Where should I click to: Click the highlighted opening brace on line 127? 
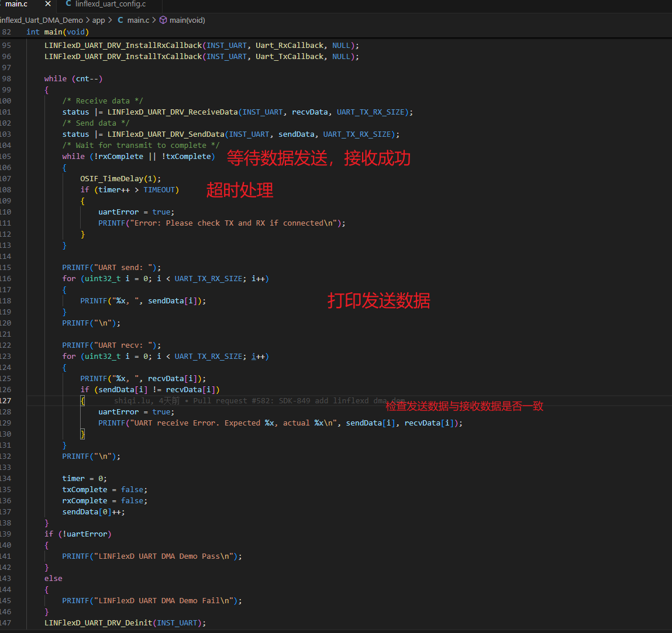tap(82, 401)
